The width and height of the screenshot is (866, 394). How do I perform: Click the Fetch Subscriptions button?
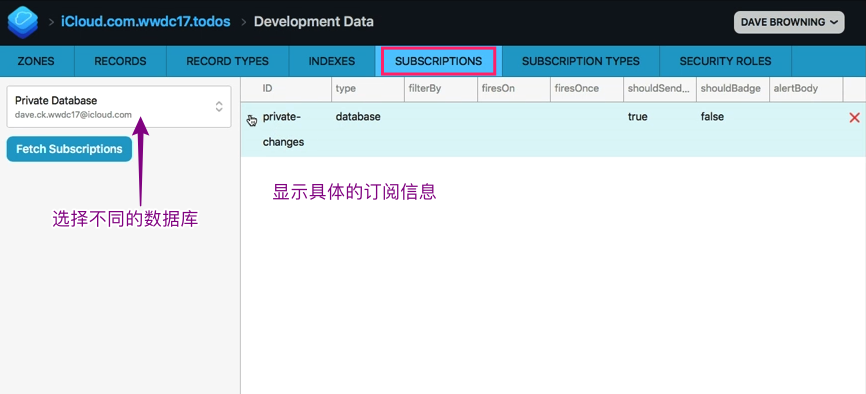(69, 149)
